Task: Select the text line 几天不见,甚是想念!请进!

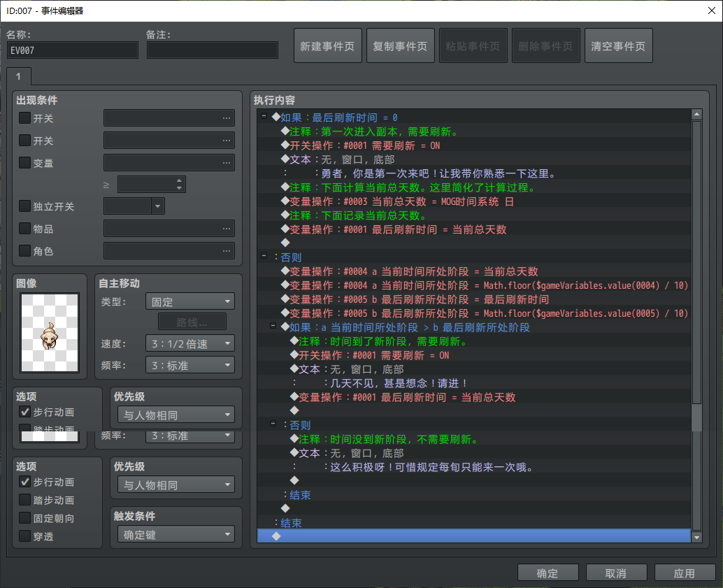Action: [x=474, y=383]
